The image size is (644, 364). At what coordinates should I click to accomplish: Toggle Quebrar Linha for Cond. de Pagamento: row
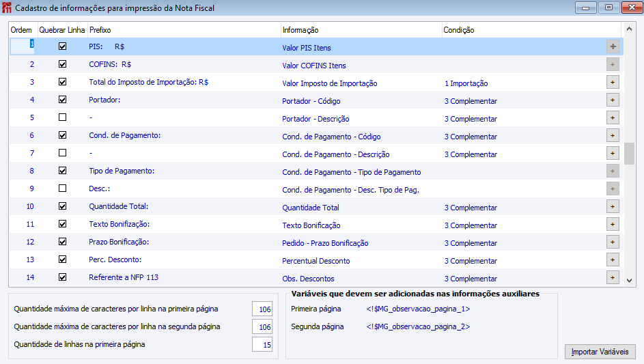(x=62, y=135)
